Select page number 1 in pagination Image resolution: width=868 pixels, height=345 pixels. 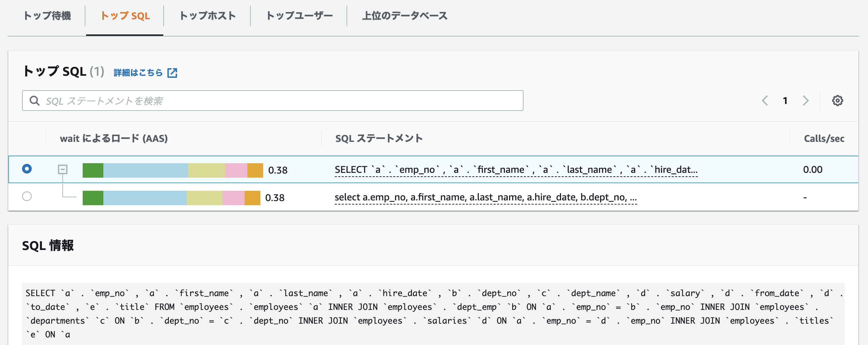pyautogui.click(x=785, y=101)
